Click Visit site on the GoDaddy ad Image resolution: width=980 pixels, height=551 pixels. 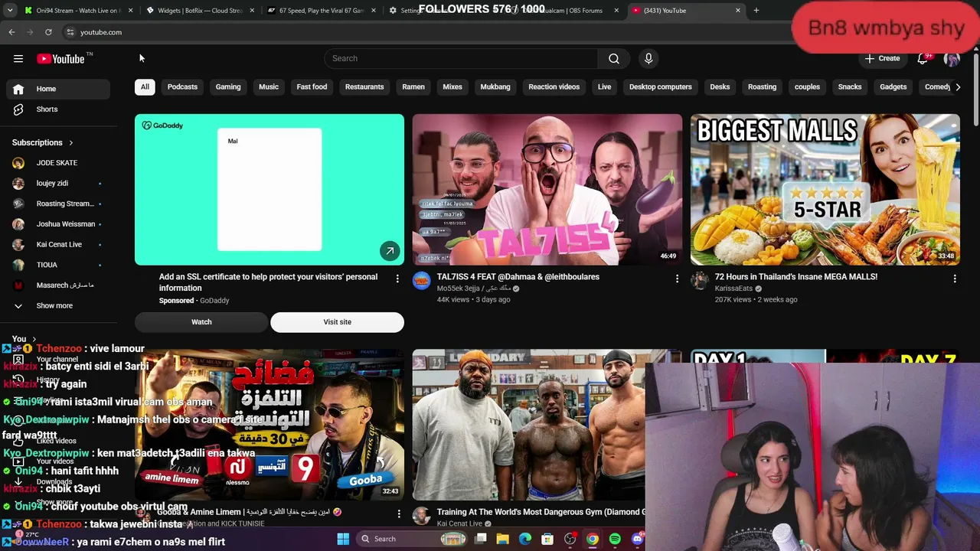[x=337, y=322]
